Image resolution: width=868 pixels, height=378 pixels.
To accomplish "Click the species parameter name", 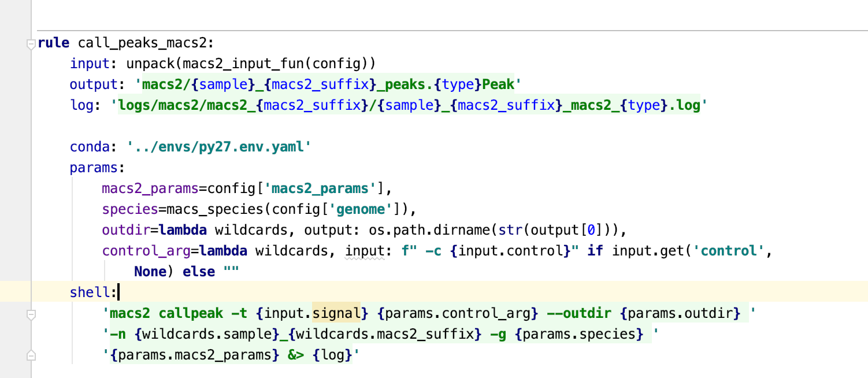I will tap(130, 209).
